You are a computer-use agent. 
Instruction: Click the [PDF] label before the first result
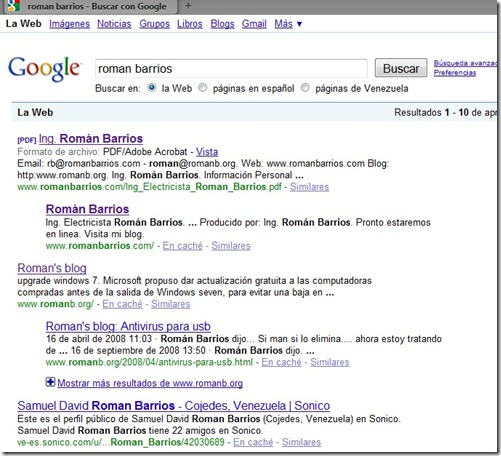click(x=27, y=140)
